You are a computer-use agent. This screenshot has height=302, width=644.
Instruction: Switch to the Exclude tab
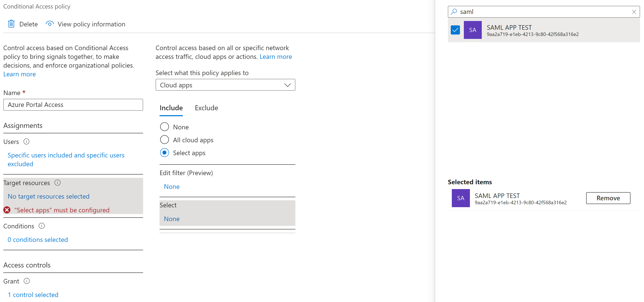[206, 108]
